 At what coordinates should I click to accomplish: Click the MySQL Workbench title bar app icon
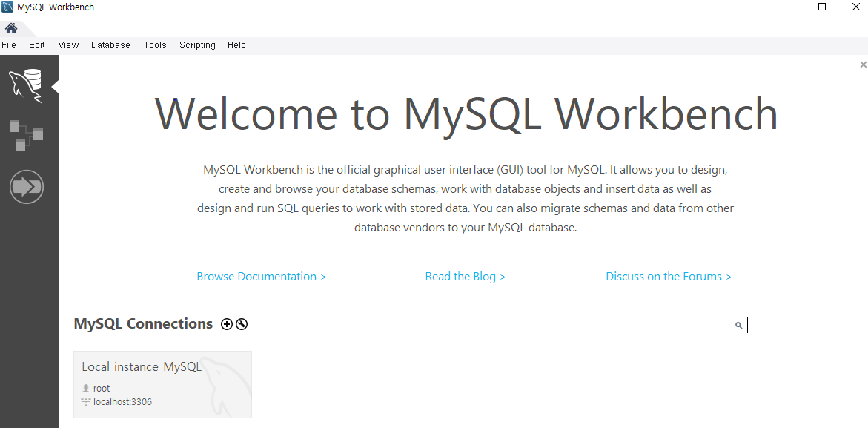coord(7,7)
